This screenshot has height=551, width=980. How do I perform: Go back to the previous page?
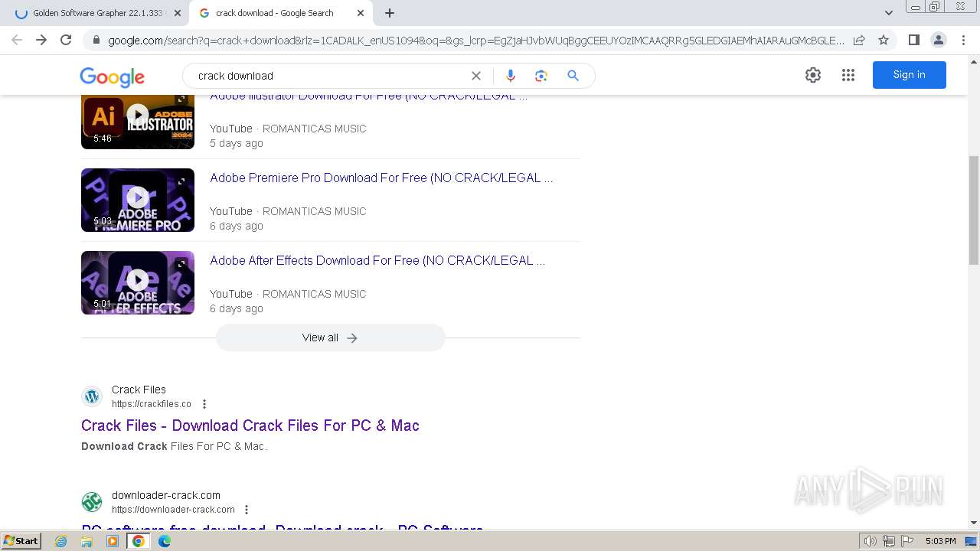[x=17, y=40]
